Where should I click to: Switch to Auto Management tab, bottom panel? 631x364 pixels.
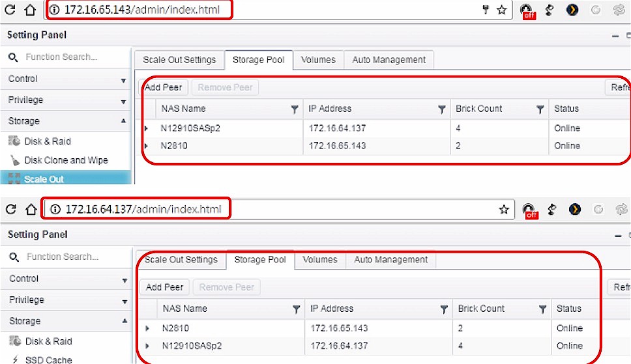pos(390,259)
